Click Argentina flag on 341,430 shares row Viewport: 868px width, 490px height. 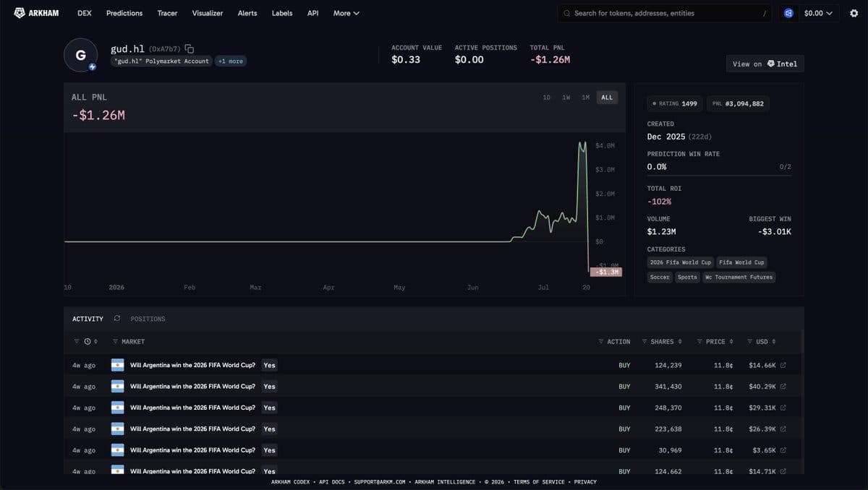(x=117, y=386)
